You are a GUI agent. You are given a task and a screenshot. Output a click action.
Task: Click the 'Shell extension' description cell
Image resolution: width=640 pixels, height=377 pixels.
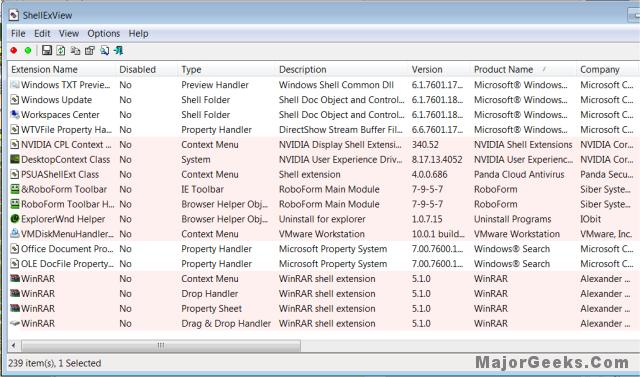point(309,175)
